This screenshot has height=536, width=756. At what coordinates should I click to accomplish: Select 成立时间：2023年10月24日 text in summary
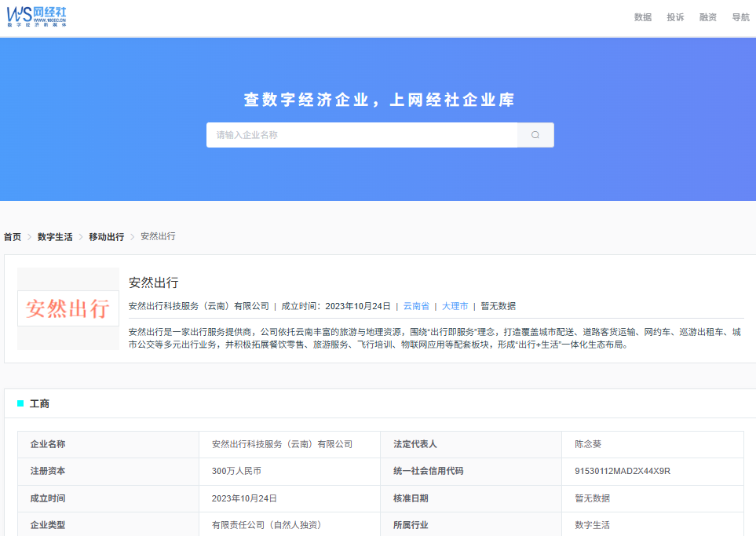[335, 306]
